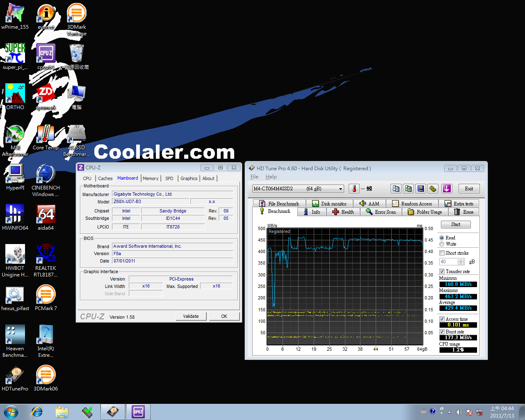Screen dimensions: 525x420
Task: Open the PCMark 7 desktop icon
Action: click(46, 298)
